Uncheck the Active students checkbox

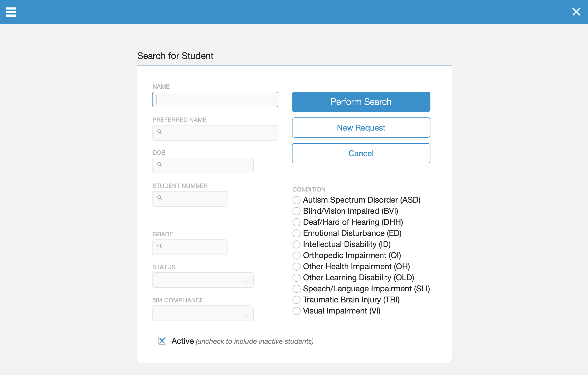(162, 341)
